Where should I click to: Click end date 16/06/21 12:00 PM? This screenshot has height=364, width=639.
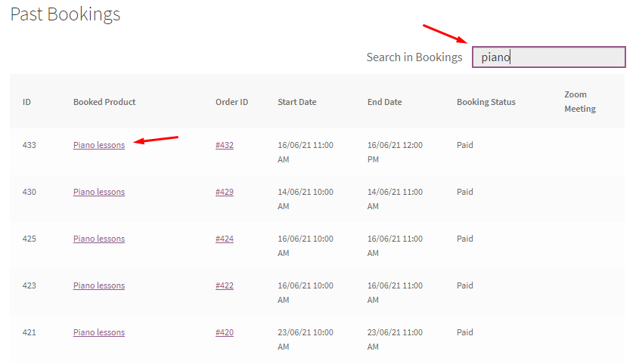coord(395,152)
